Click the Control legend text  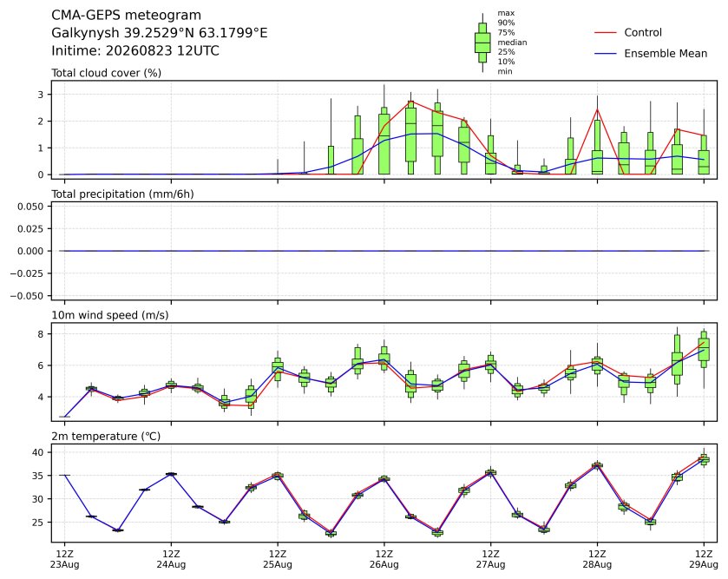pos(643,32)
